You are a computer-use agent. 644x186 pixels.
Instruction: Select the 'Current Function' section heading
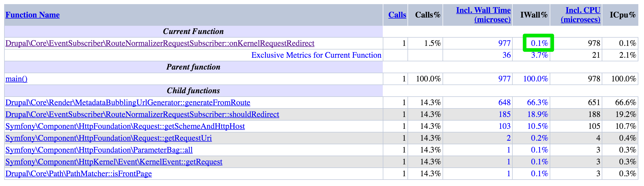click(193, 31)
